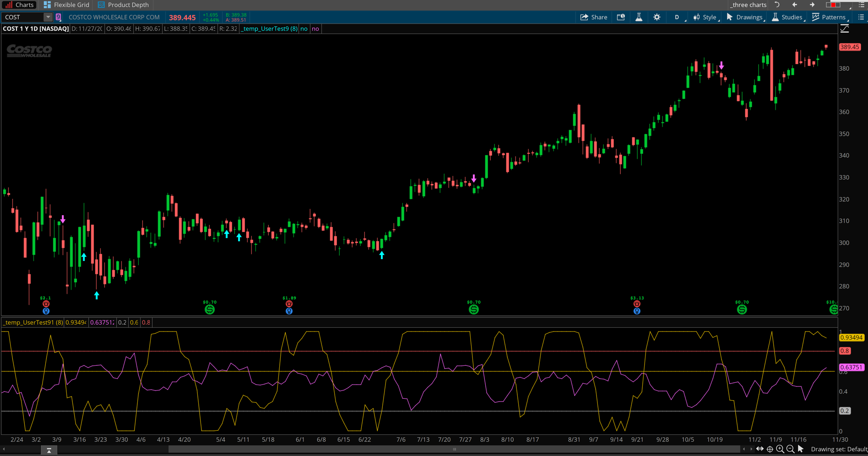Click the $0.70 dividend icon near 5/4
The image size is (868, 456).
[210, 309]
